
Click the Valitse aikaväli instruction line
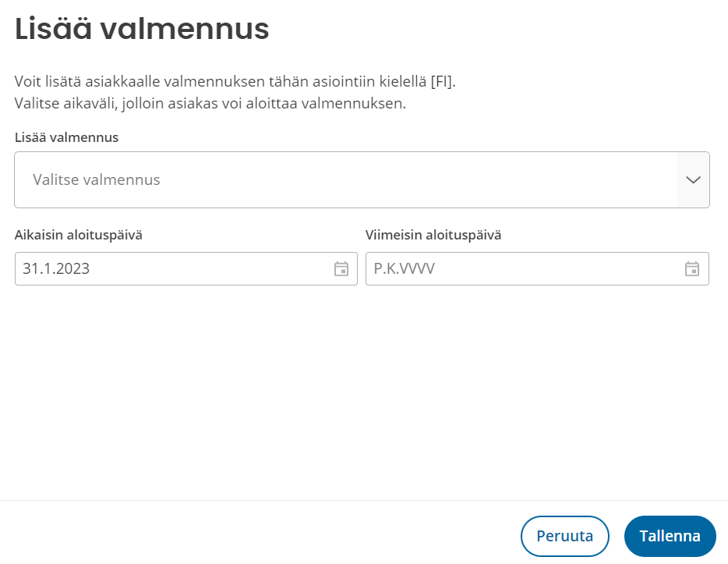point(210,103)
